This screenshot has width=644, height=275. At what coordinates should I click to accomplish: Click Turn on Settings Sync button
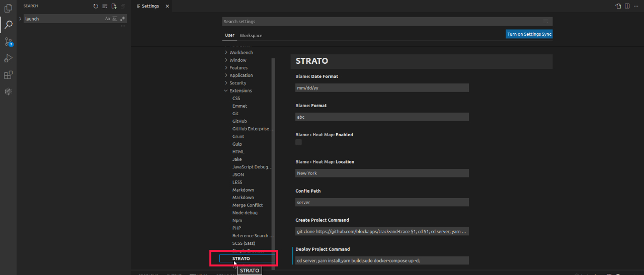tap(529, 34)
